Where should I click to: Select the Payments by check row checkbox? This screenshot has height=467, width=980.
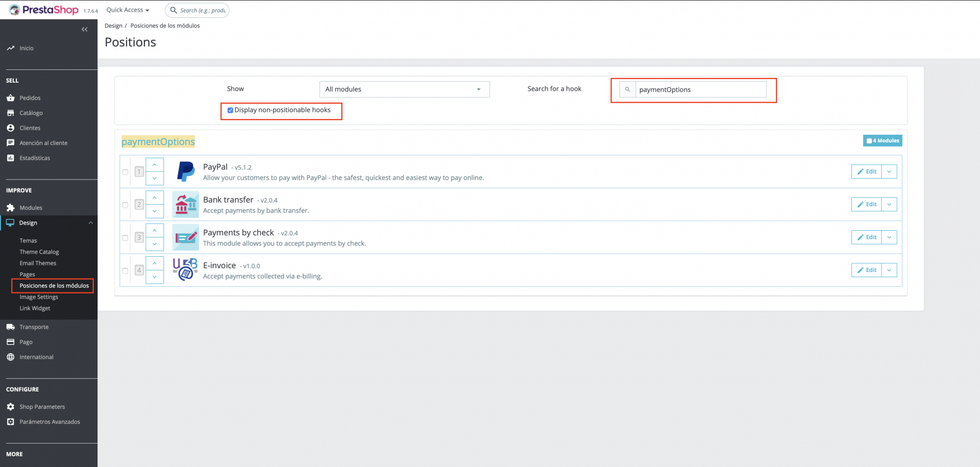pos(125,238)
